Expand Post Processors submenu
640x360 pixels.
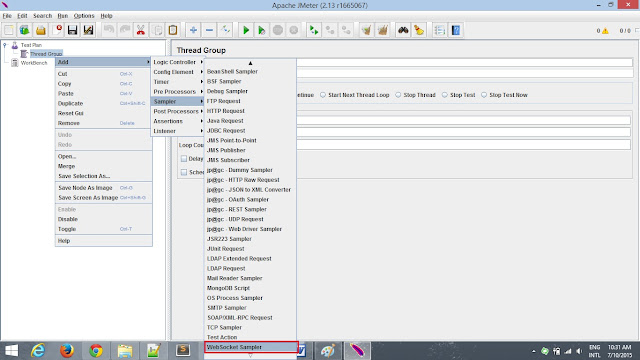click(178, 111)
